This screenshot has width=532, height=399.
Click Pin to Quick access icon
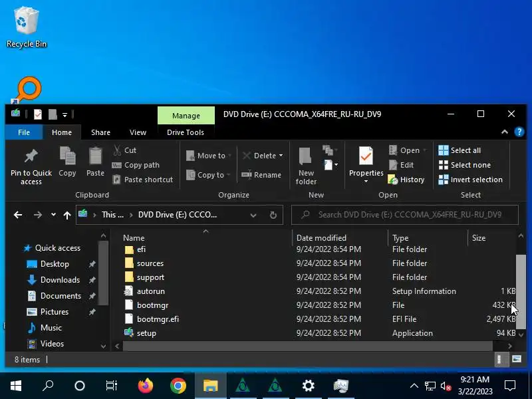[31, 156]
